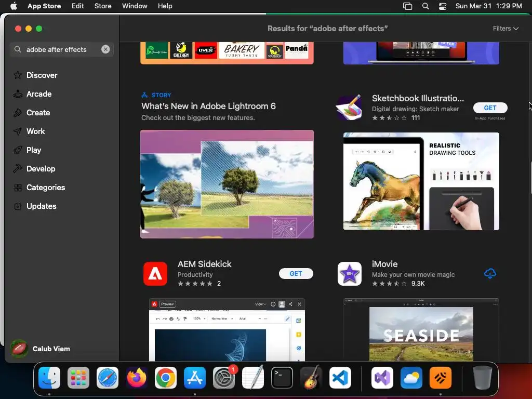This screenshot has width=532, height=399.
Task: Click the Stage Manager icon in the menu bar
Action: click(x=407, y=6)
